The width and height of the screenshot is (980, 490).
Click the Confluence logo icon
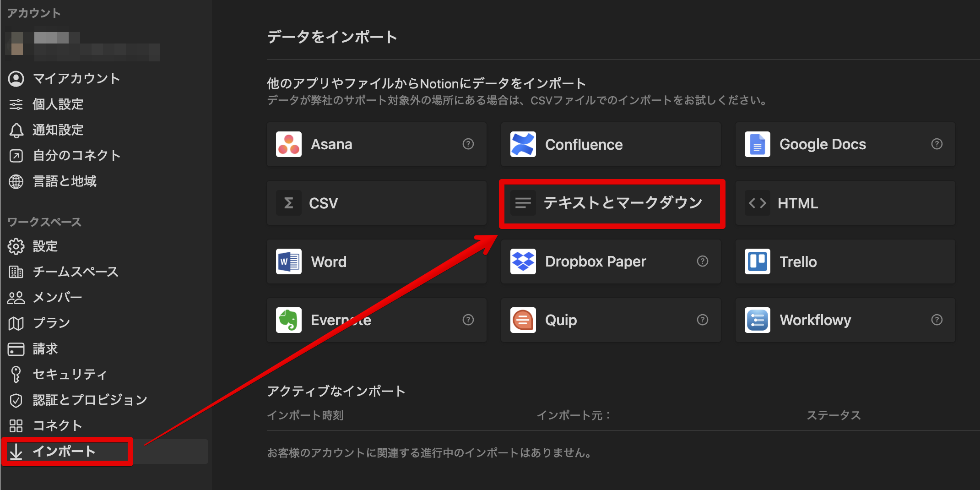pos(523,144)
